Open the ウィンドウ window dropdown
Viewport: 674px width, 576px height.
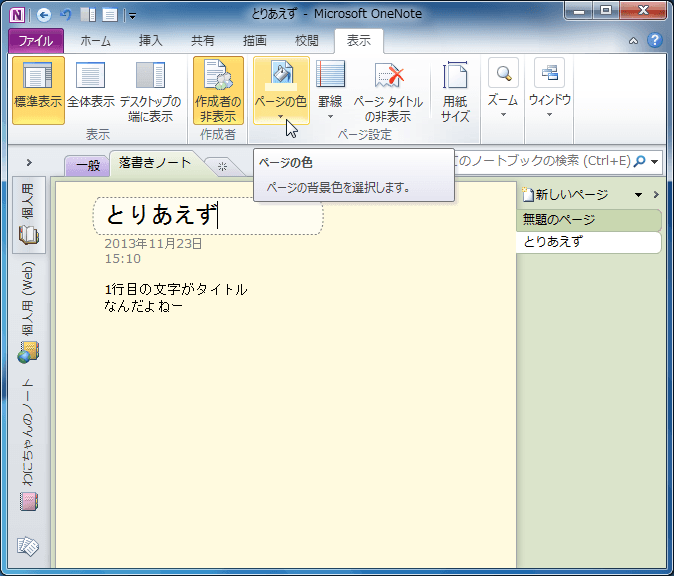[x=549, y=89]
